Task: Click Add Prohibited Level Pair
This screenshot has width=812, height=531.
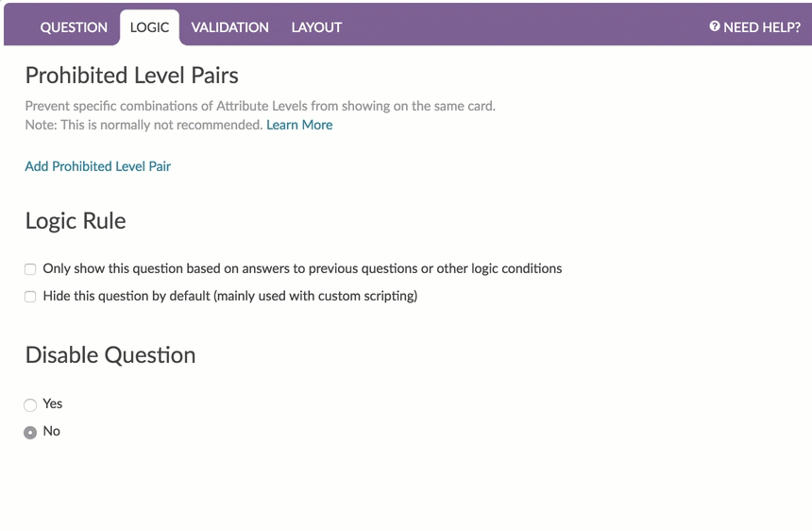Action: [x=98, y=166]
